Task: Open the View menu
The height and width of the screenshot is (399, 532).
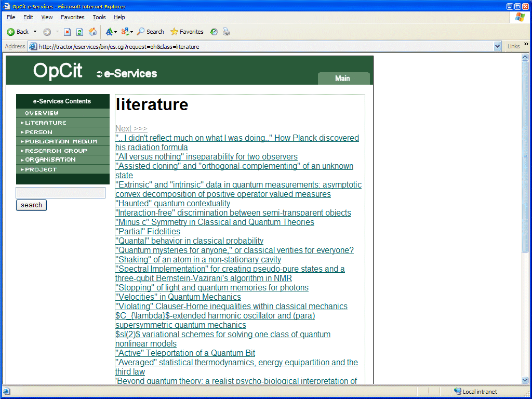Action: point(47,17)
